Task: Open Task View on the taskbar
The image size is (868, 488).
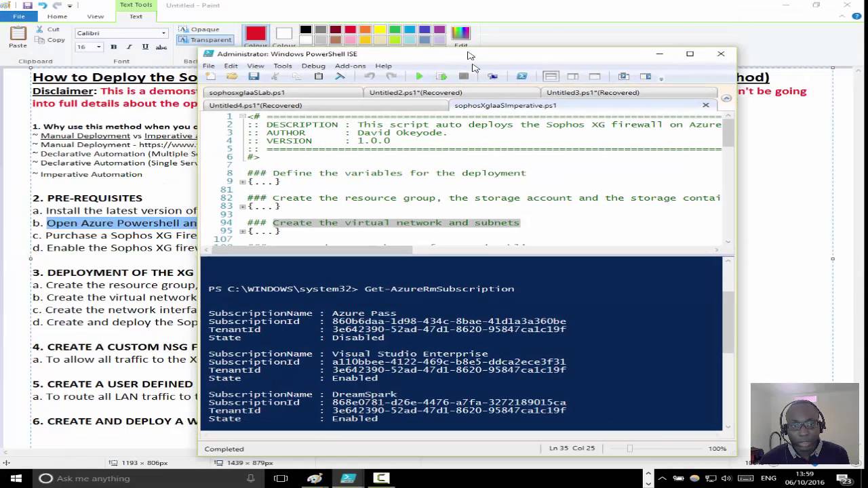Action: [x=281, y=479]
